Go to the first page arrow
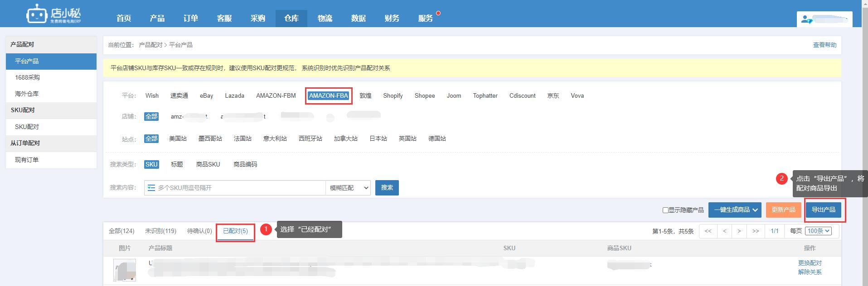 (708, 231)
